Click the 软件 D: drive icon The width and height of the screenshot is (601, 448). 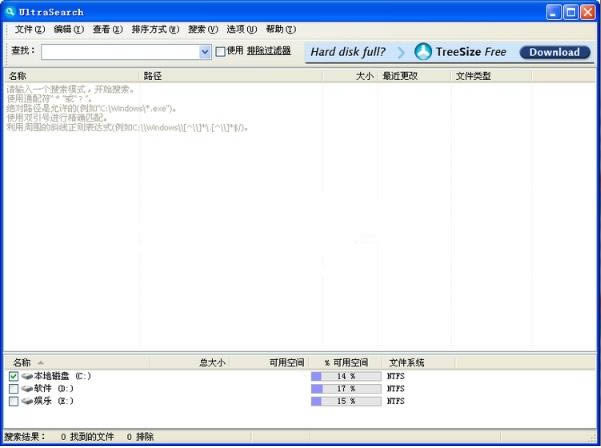(27, 388)
